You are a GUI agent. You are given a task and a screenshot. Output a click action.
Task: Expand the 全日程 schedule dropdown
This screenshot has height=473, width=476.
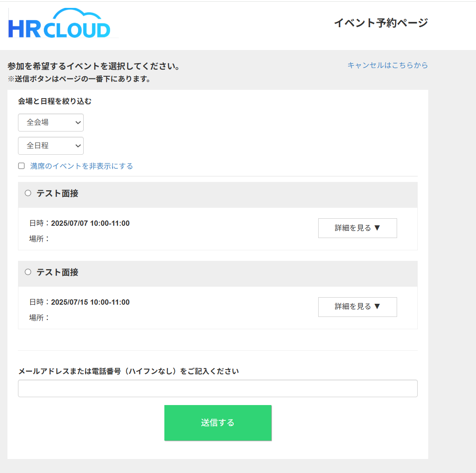[51, 146]
